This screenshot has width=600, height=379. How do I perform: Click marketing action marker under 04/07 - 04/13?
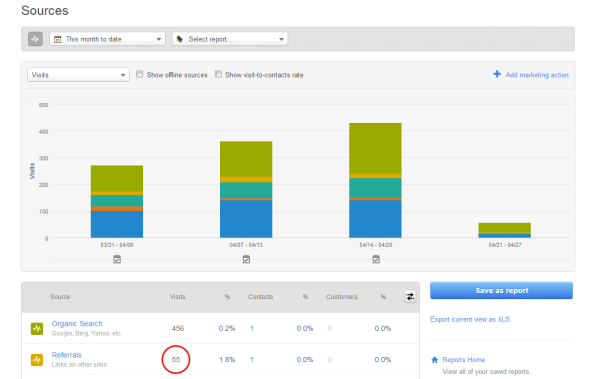[246, 260]
